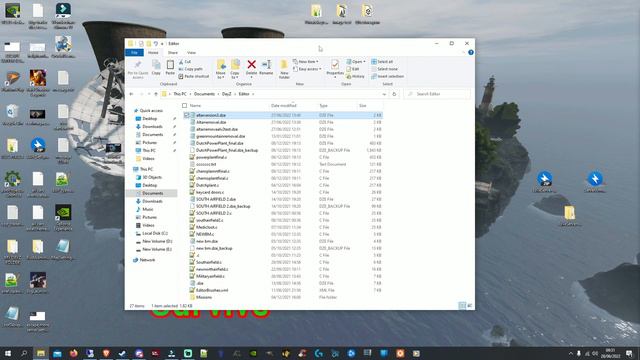Uncheck the selected first file's checkbox
The width and height of the screenshot is (640, 360).
tap(187, 115)
